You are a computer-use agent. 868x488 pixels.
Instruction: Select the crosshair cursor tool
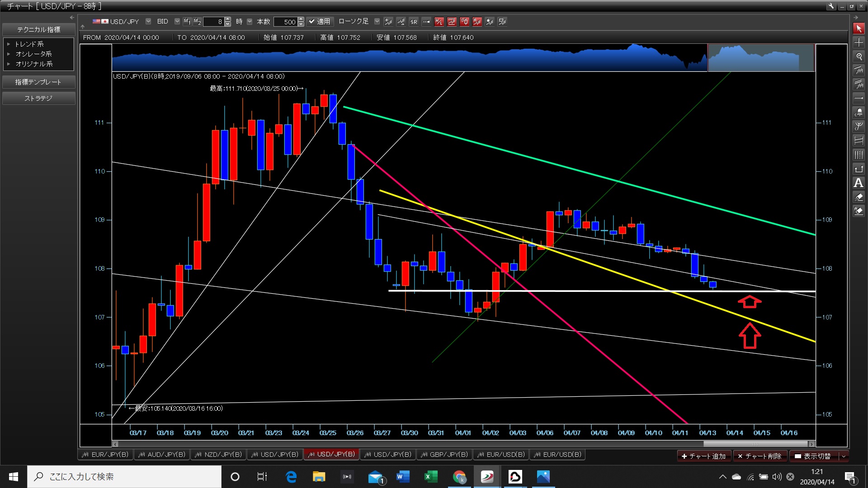click(x=859, y=42)
